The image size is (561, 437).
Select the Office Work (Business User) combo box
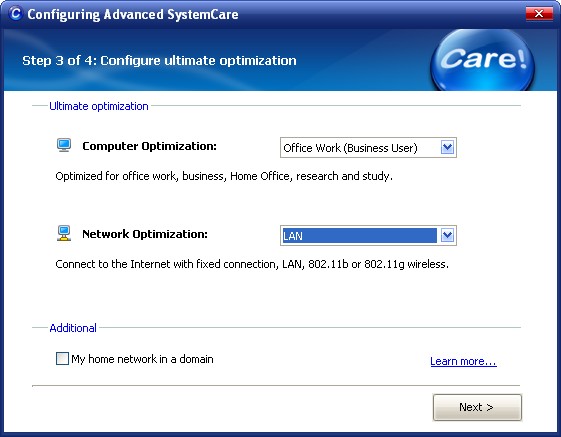click(368, 147)
